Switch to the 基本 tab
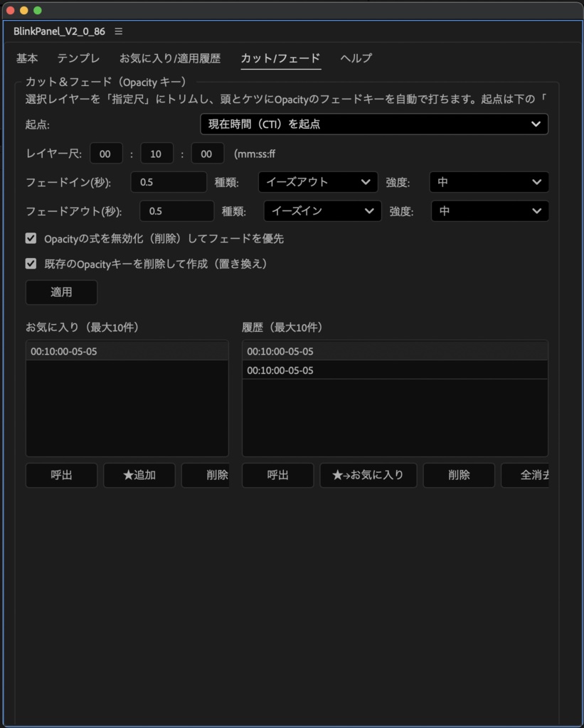This screenshot has width=584, height=728. point(26,58)
